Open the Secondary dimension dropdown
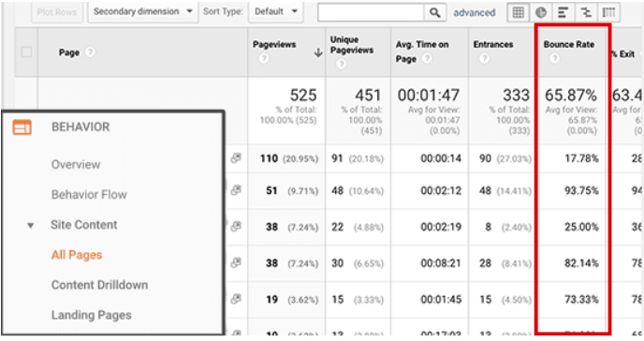 point(142,12)
